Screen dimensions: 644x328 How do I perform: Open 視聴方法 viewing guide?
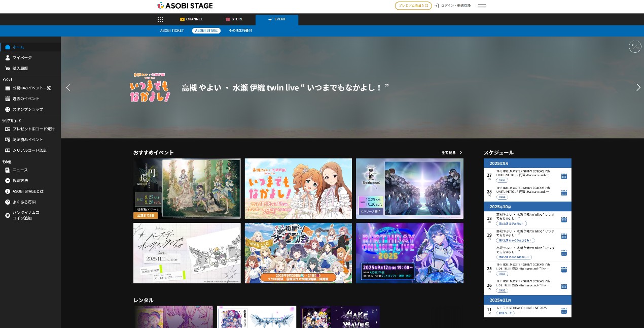[x=20, y=180]
